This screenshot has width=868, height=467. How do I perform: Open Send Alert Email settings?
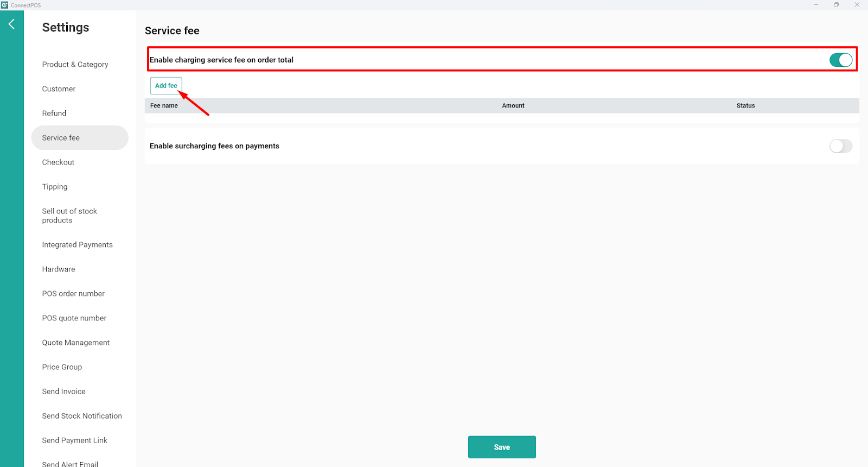coord(70,464)
